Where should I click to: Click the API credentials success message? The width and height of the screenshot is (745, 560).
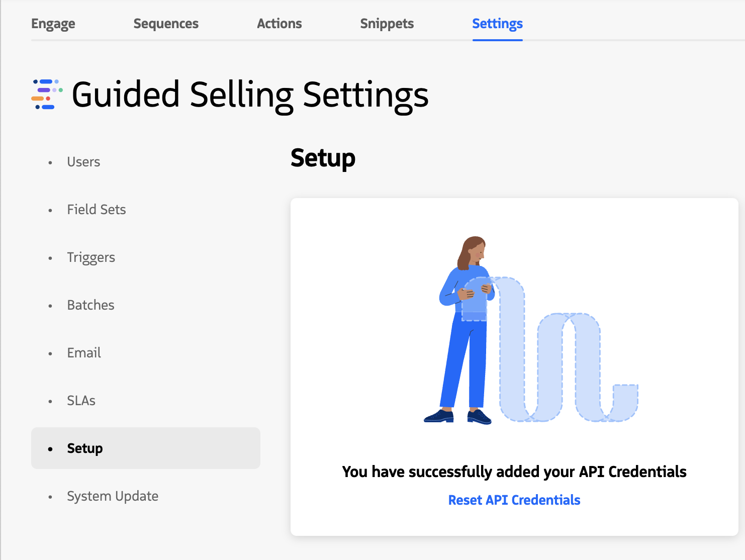click(x=514, y=472)
